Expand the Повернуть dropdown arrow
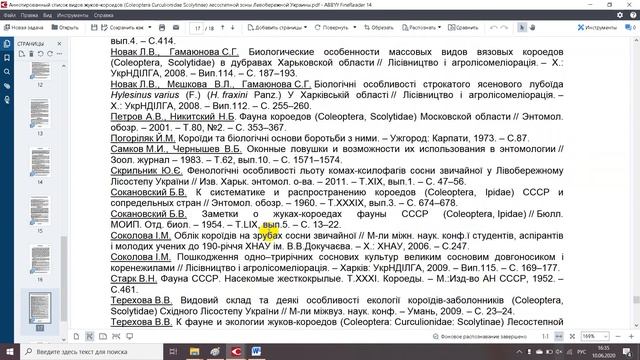This screenshot has height=360, width=640. click(x=354, y=27)
